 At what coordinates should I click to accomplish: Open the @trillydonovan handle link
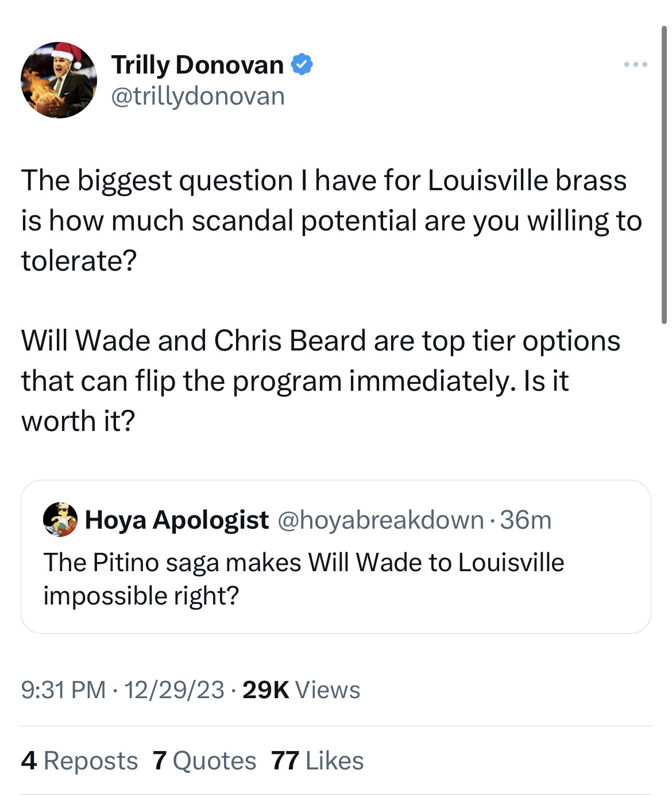pos(198,96)
